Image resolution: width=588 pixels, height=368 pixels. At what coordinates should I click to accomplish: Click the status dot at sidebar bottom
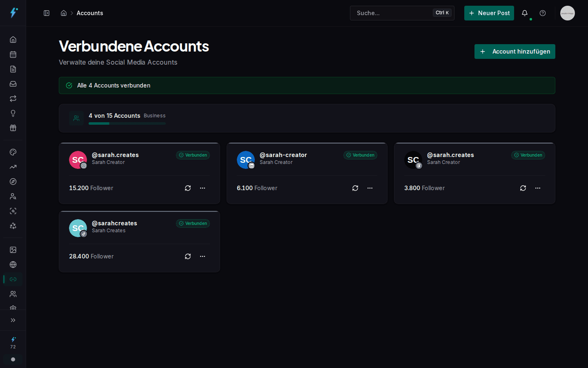(13, 359)
